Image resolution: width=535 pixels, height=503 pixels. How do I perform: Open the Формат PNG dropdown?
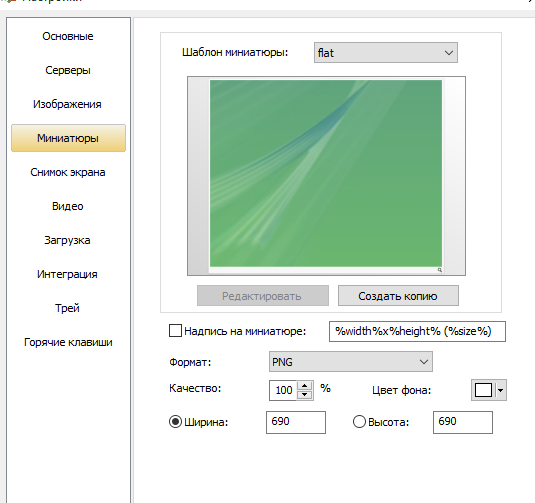(350, 362)
